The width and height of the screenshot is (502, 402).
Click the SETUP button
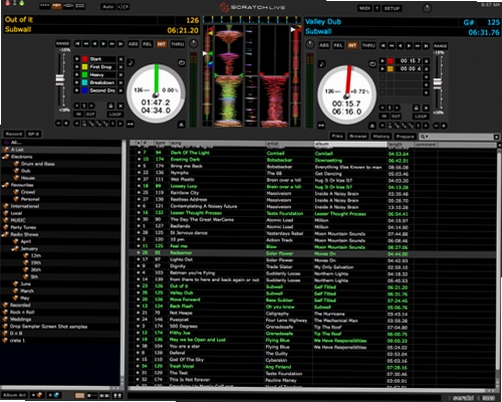pyautogui.click(x=392, y=8)
